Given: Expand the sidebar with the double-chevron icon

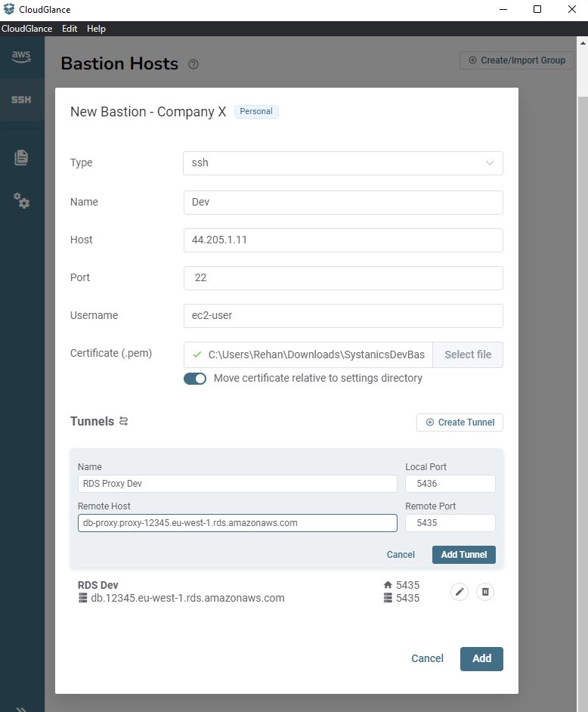Looking at the screenshot, I should (21, 709).
